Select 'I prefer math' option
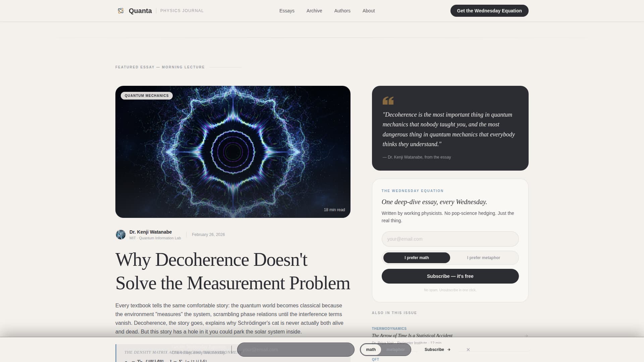This screenshot has width=644, height=362. click(417, 258)
